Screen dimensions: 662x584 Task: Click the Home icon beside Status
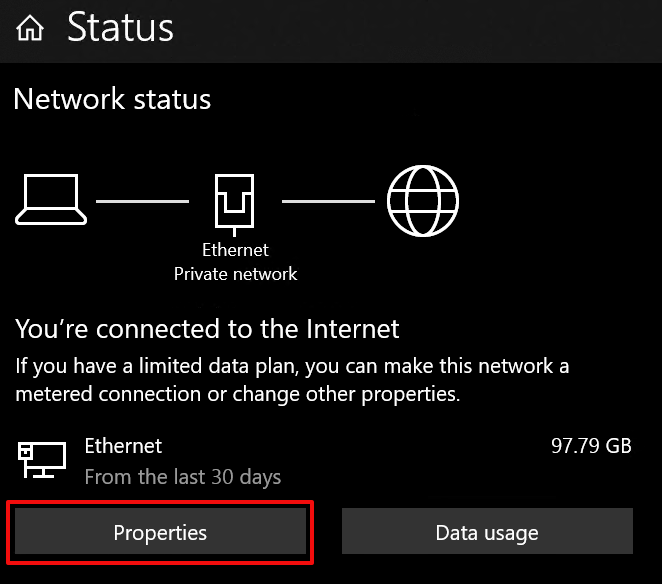tap(29, 29)
